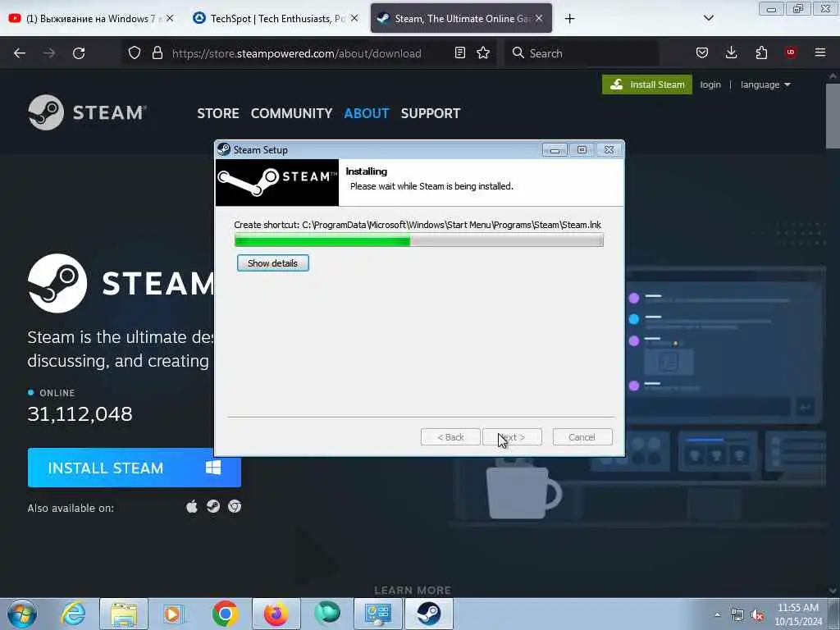Click the online count 31,112,048
The image size is (840, 630).
tap(80, 413)
